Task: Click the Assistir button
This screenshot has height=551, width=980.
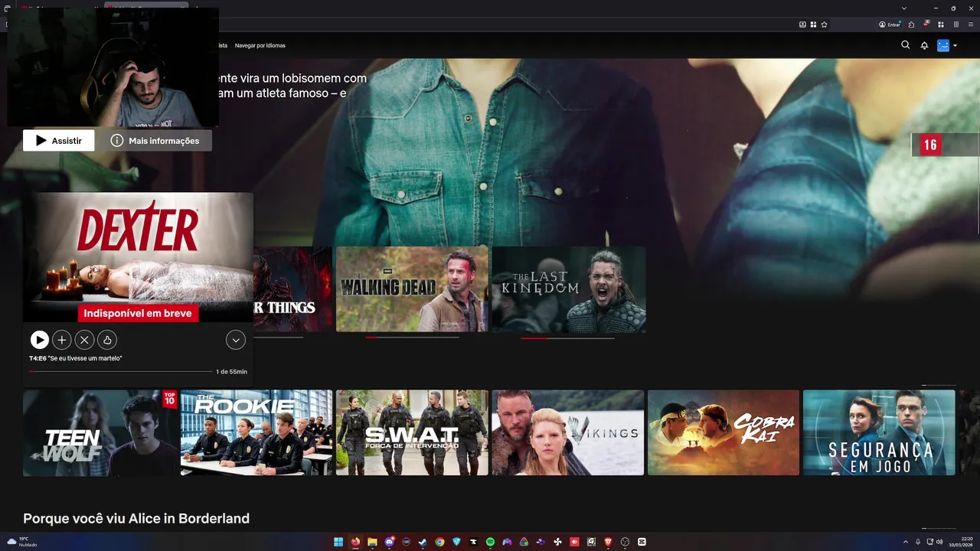Action: click(59, 141)
